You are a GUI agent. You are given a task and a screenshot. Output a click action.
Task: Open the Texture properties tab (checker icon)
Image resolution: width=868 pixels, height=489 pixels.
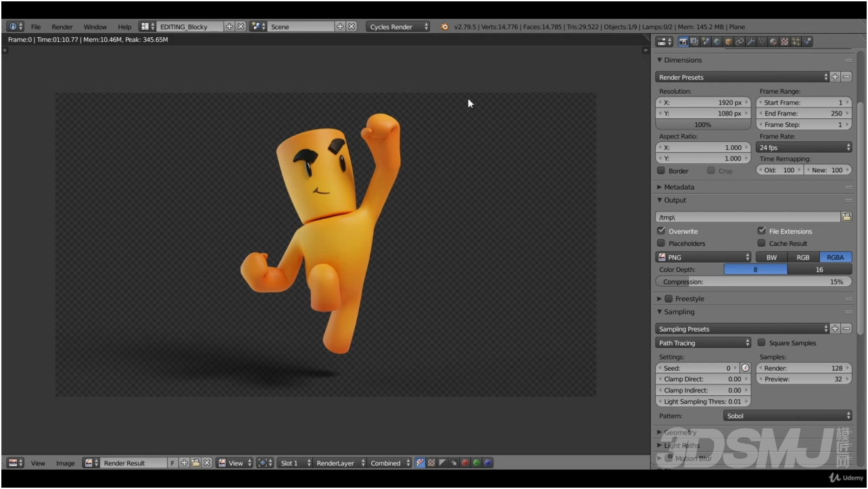point(784,42)
